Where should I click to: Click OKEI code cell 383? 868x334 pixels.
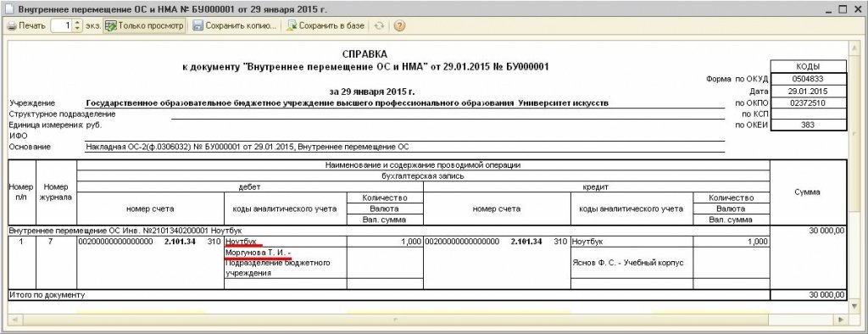coord(809,125)
